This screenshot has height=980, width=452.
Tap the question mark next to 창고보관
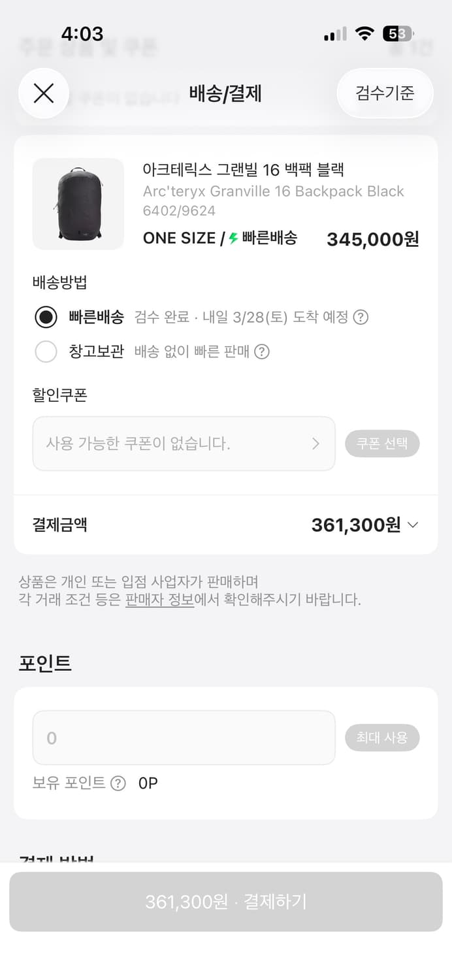(x=262, y=352)
